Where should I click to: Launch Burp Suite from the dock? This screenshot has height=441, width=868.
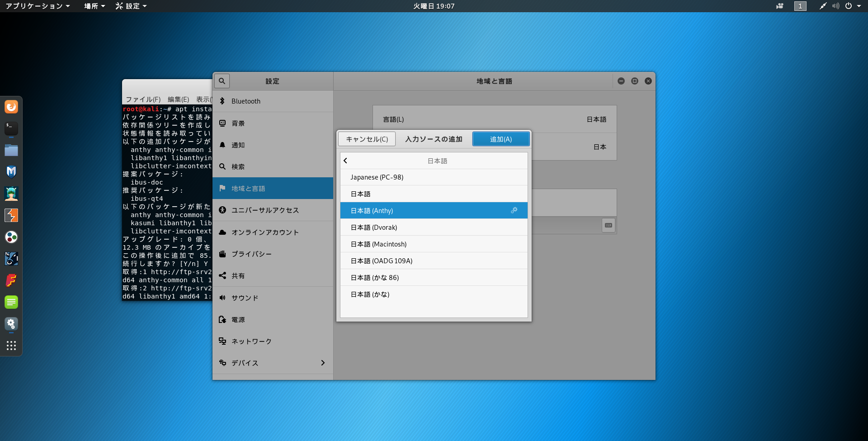click(x=11, y=215)
